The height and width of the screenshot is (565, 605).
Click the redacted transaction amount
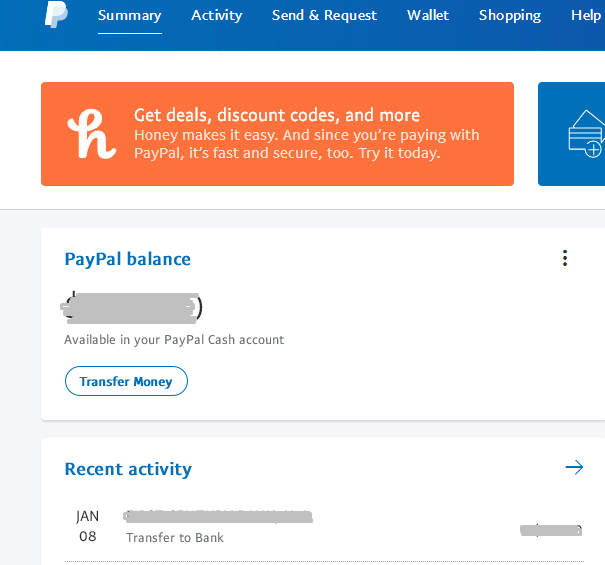[551, 529]
